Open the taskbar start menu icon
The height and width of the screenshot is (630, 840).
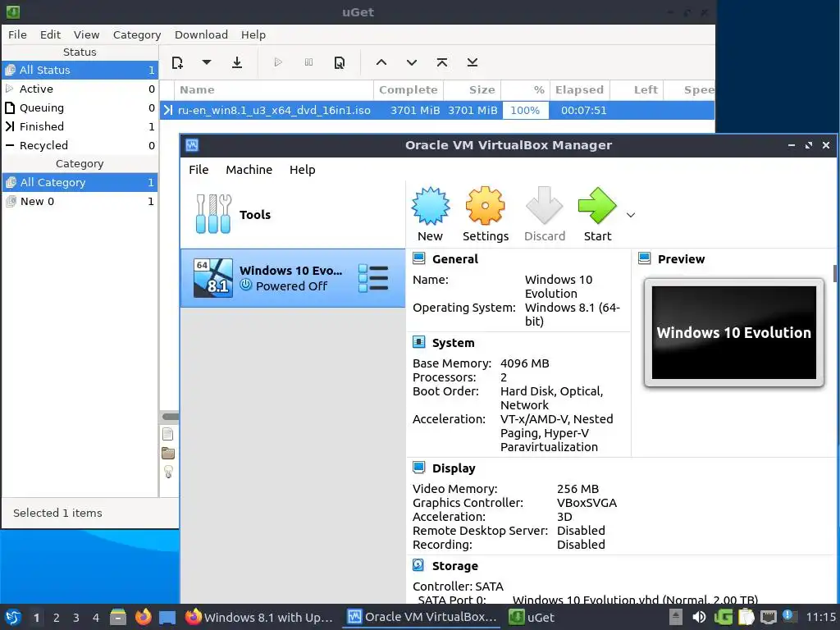coord(13,617)
